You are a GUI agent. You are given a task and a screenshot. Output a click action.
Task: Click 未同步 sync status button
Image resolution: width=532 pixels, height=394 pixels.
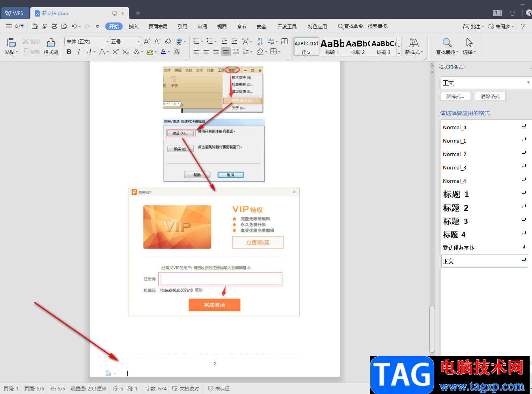(x=500, y=26)
